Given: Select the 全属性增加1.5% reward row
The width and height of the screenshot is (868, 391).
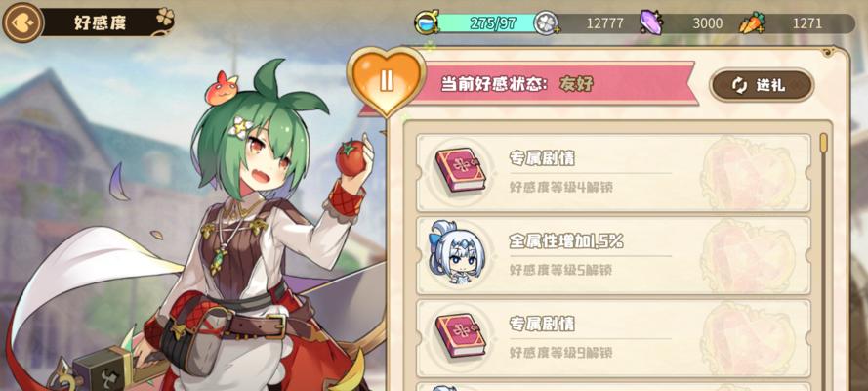Looking at the screenshot, I should point(613,255).
